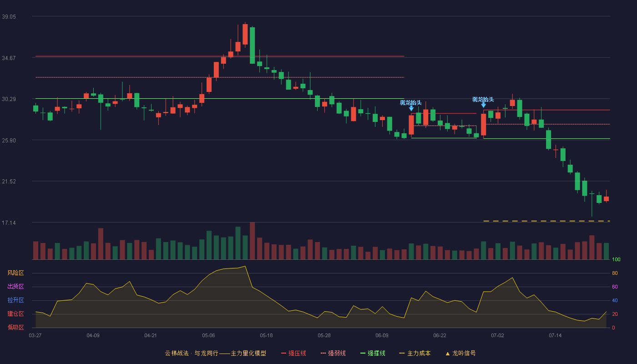Screen dimensions: 637x364
Task: Toggle the 强弱线 legend entry
Action: tap(333, 353)
